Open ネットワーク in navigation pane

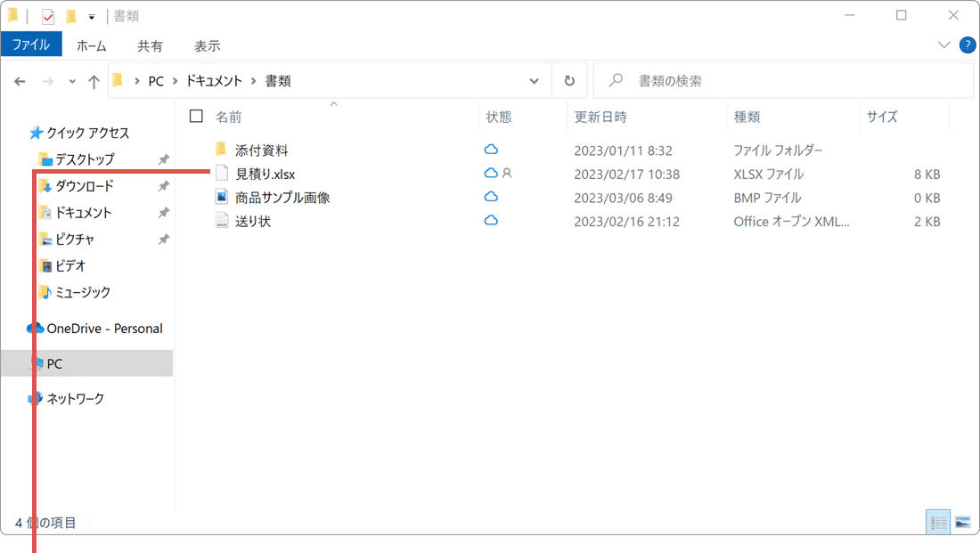[x=75, y=399]
